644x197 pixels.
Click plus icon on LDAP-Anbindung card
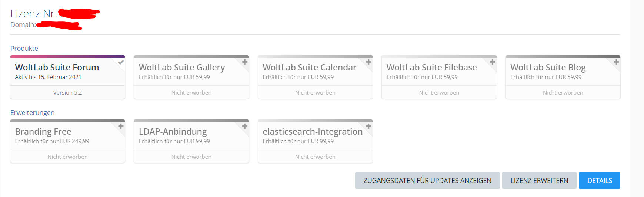click(244, 126)
